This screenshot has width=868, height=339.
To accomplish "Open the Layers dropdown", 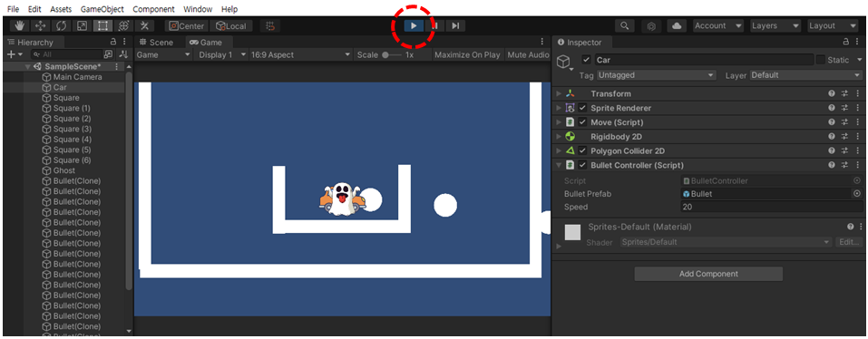I will (775, 26).
